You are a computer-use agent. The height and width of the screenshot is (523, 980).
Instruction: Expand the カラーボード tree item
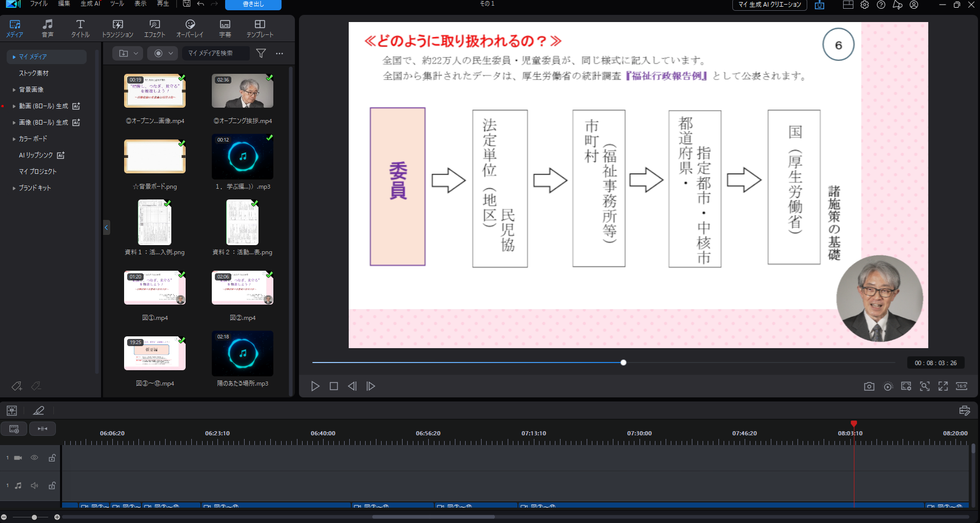pos(14,139)
